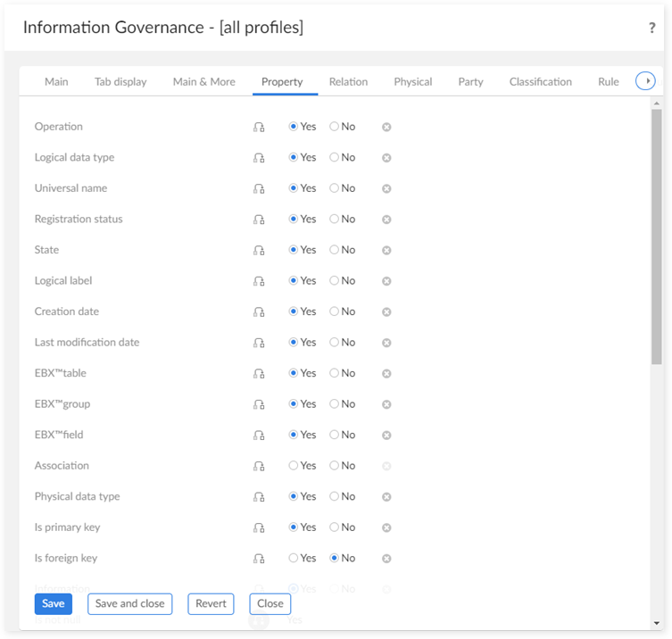Screen dimensions: 672x639
Task: Open help with the question mark icon
Action: click(x=651, y=28)
